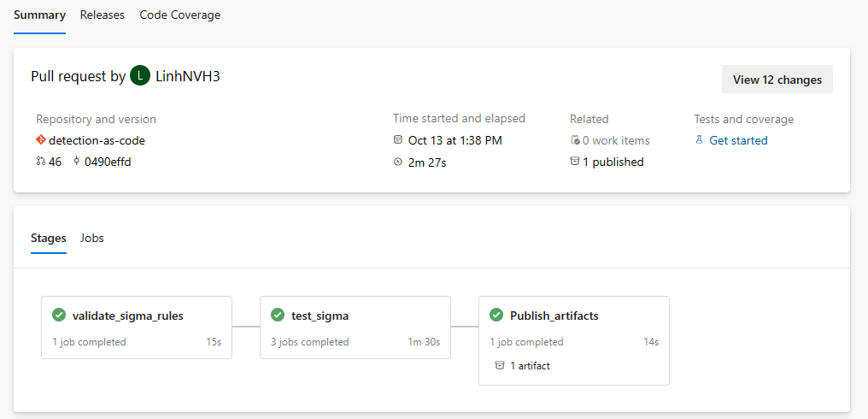Viewport: 868px width, 419px height.
Task: Click the LinhNVH3 user avatar icon
Action: coord(140,76)
